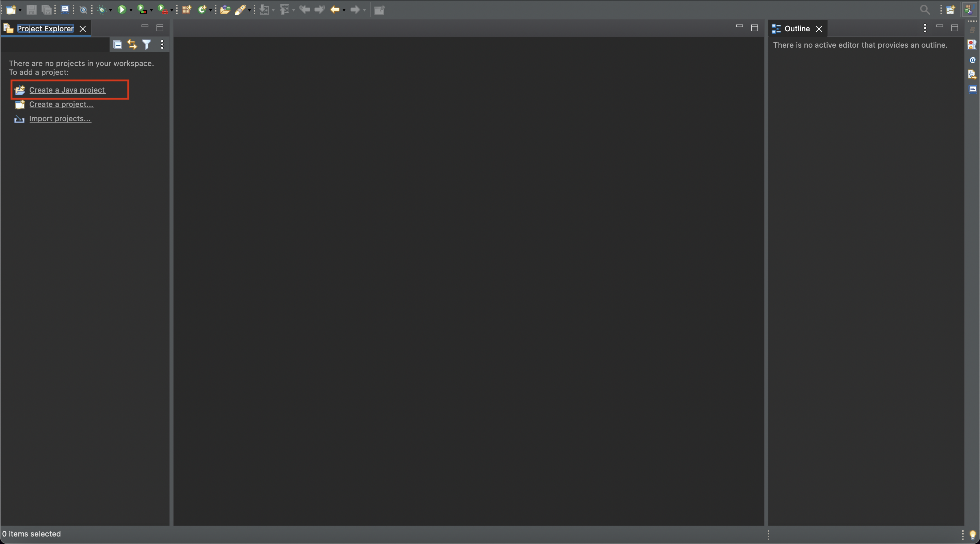This screenshot has height=544, width=980.
Task: Click the New Java Class icon
Action: click(x=202, y=10)
